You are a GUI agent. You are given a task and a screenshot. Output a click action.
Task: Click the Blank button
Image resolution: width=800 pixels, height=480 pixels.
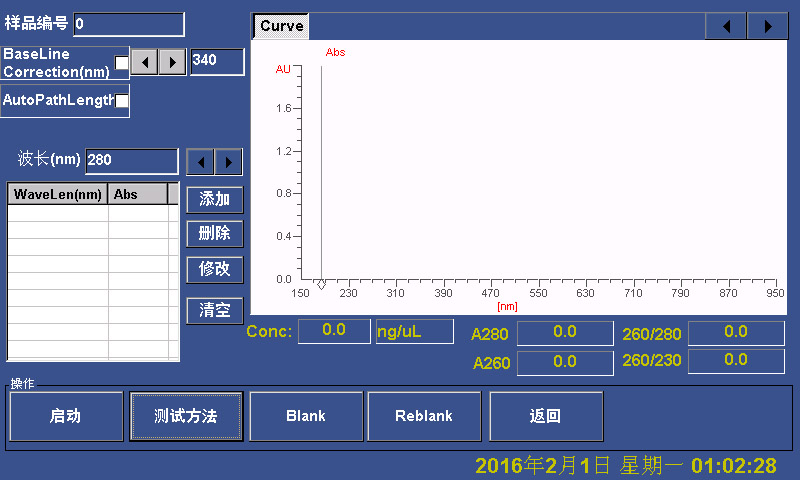click(x=305, y=416)
